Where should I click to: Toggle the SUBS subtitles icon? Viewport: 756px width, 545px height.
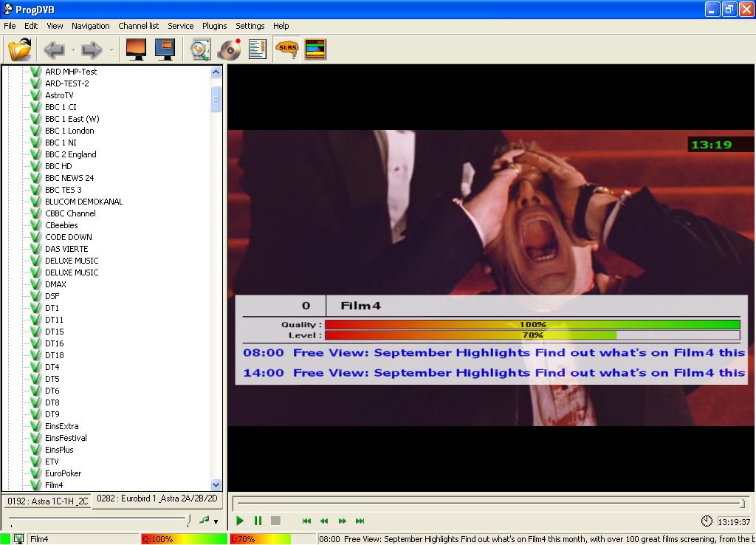pos(287,49)
